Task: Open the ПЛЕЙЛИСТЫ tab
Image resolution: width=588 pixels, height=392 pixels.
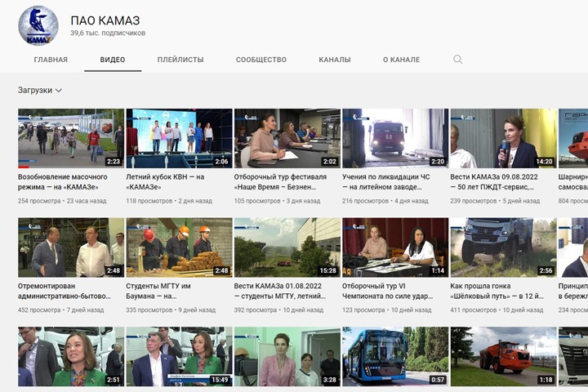Action: pos(180,60)
